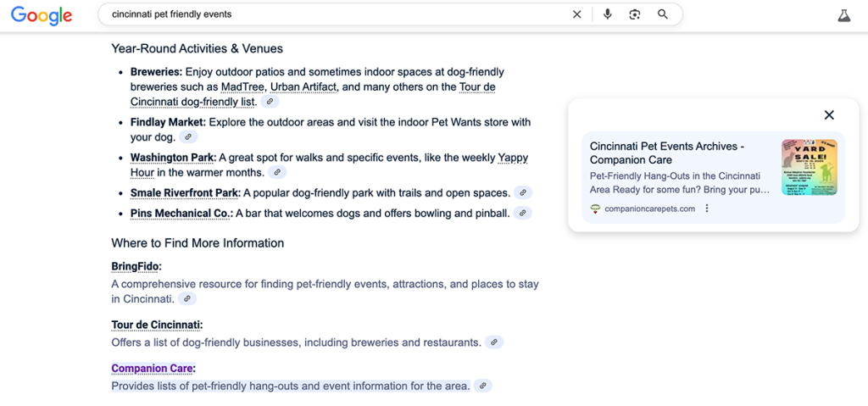
Task: Click the companioncarepets.com domain text
Action: [x=649, y=209]
